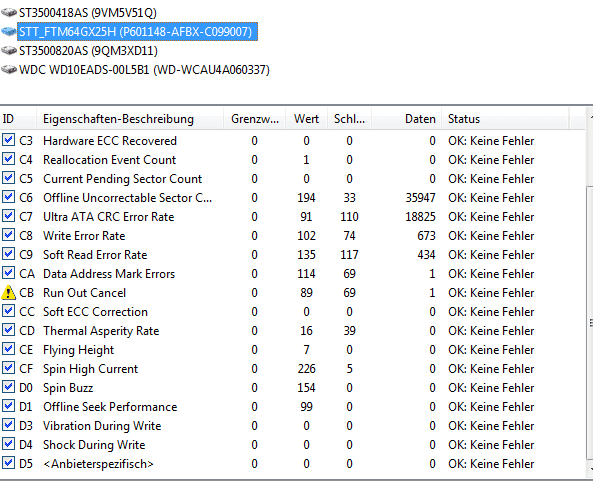Click Hardware ECC Recovered text
The height and width of the screenshot is (481, 593).
coord(110,141)
